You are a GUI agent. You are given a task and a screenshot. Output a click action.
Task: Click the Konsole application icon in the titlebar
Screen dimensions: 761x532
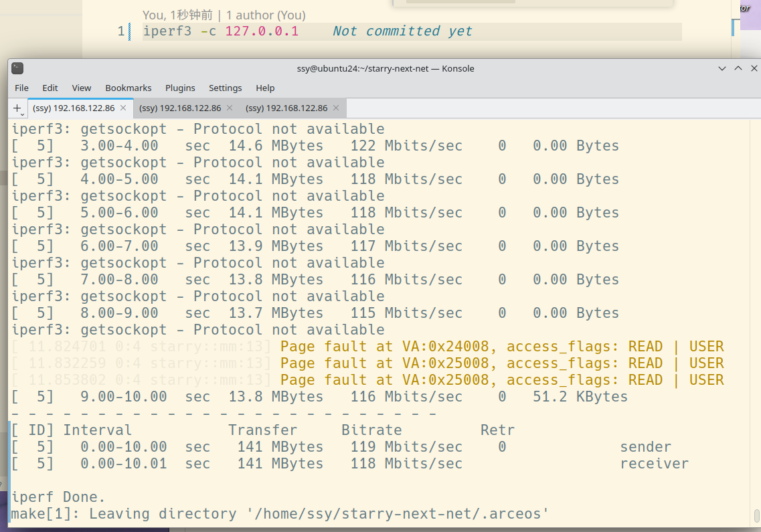tap(16, 68)
